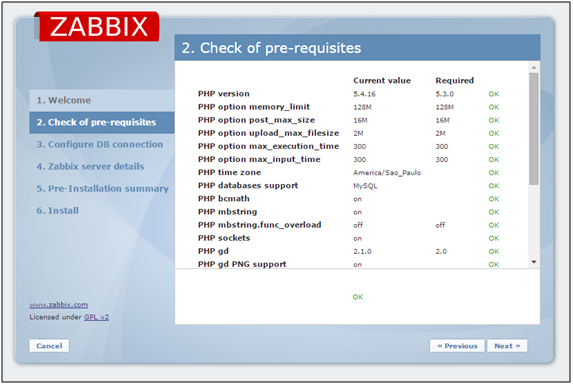Select the 2. Check of pre-requisites step
Viewport: 573px width, 384px height.
click(102, 122)
